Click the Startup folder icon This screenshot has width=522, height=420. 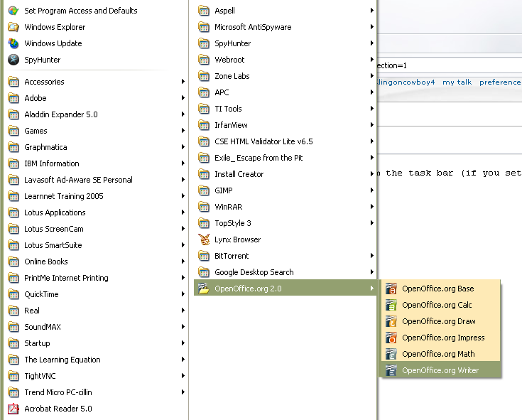click(13, 343)
